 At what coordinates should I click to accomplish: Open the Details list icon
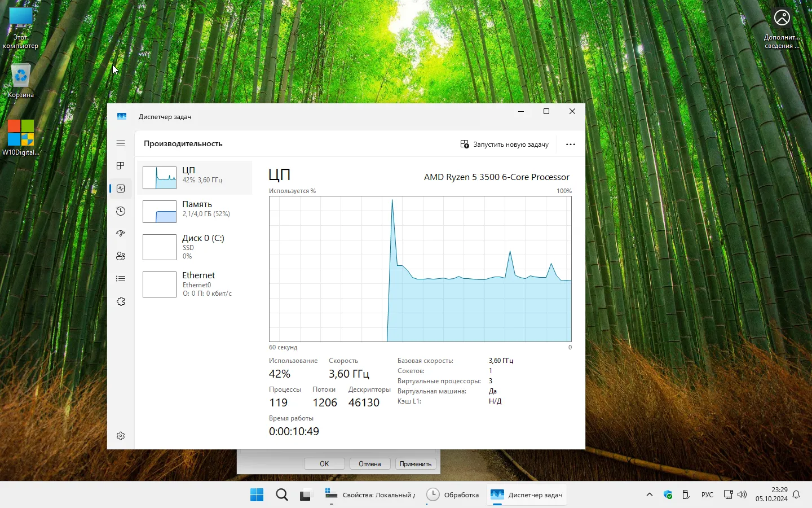click(121, 279)
